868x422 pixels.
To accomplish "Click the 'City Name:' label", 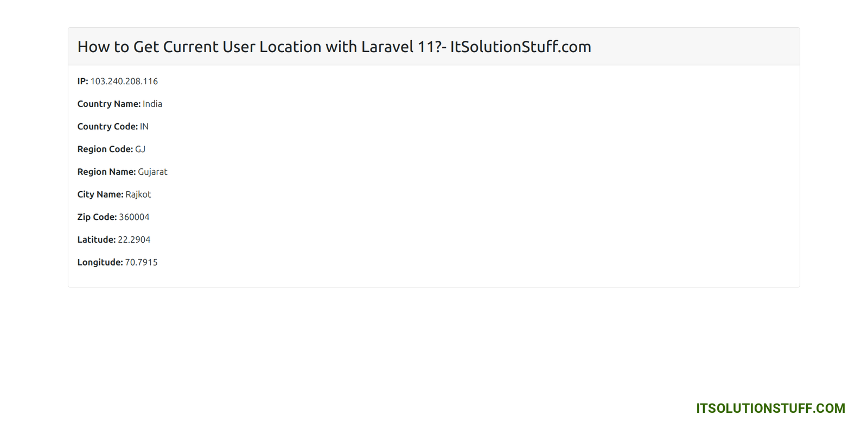I will [100, 194].
